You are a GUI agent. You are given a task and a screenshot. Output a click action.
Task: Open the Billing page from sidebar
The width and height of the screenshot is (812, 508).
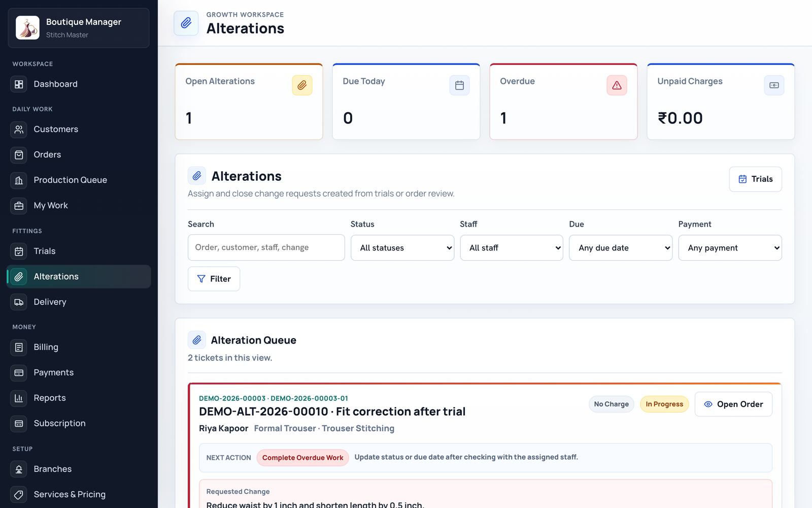point(79,347)
